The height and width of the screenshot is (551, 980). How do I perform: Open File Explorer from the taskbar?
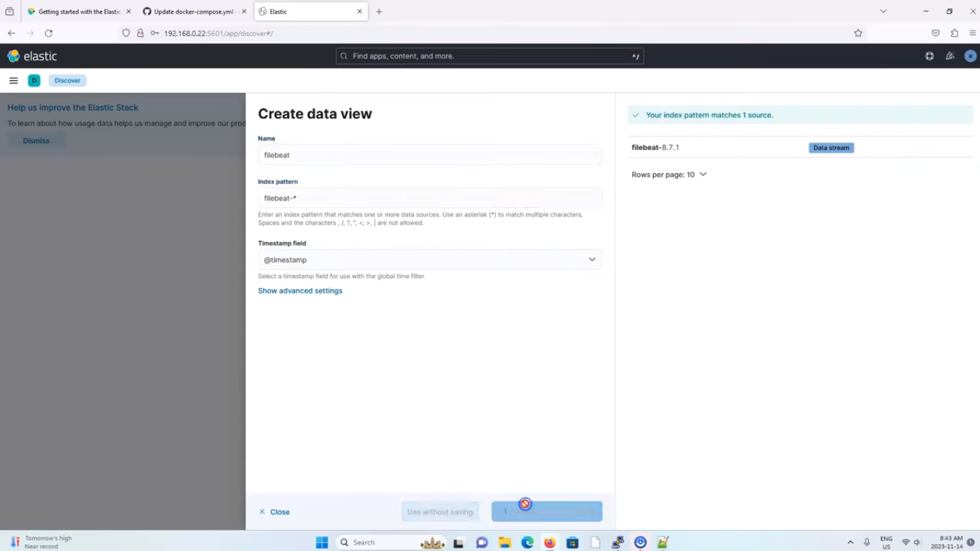[x=504, y=542]
